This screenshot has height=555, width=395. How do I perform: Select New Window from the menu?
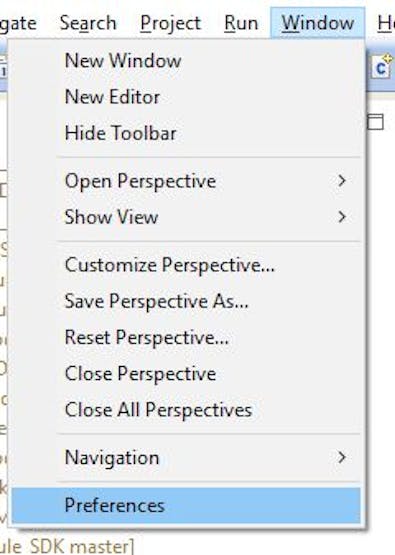pyautogui.click(x=186, y=61)
